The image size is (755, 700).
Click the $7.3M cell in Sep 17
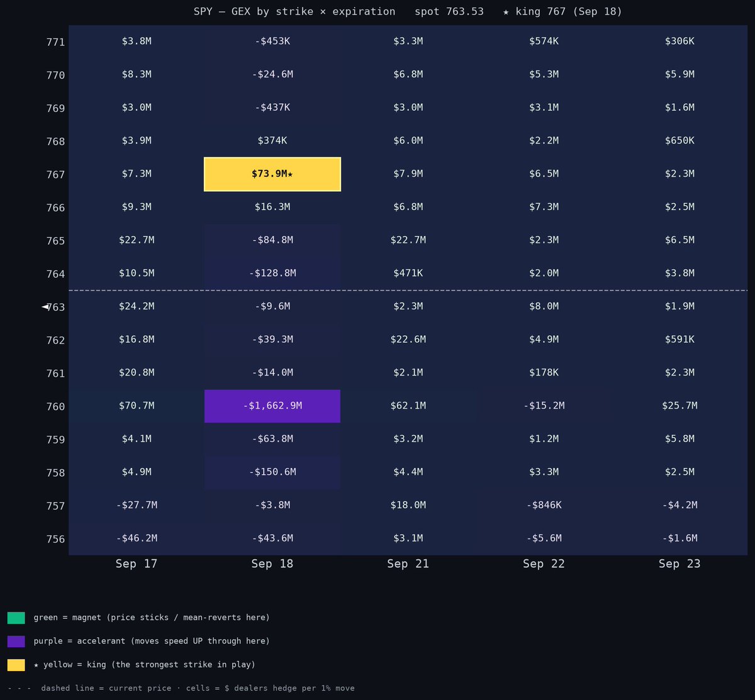click(137, 174)
